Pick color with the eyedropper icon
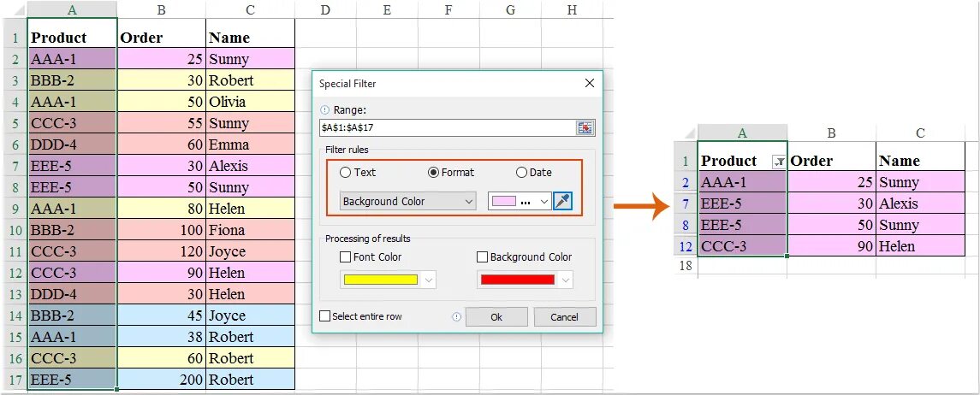This screenshot has height=395, width=980. 562,202
